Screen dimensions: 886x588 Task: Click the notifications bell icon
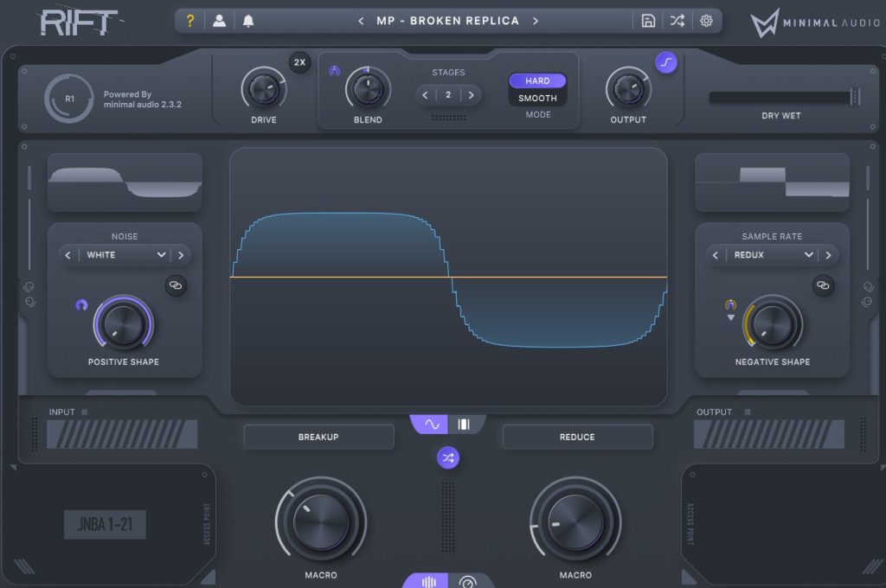[248, 21]
